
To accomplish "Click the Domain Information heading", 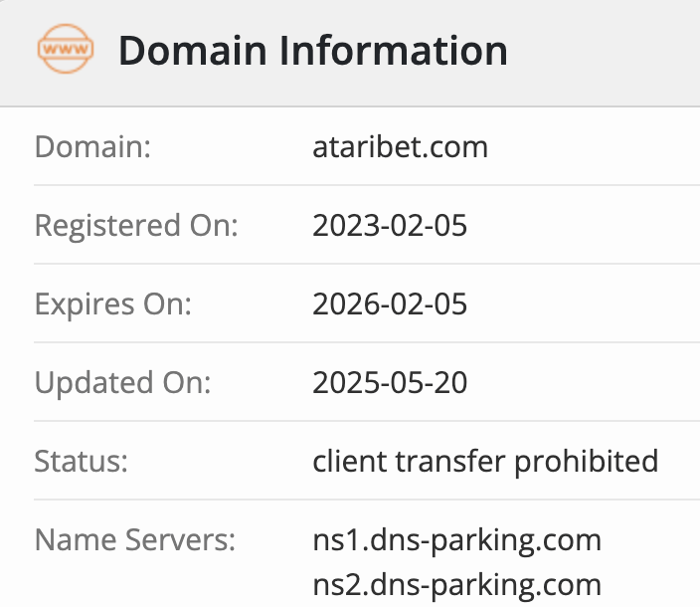I will tap(313, 51).
